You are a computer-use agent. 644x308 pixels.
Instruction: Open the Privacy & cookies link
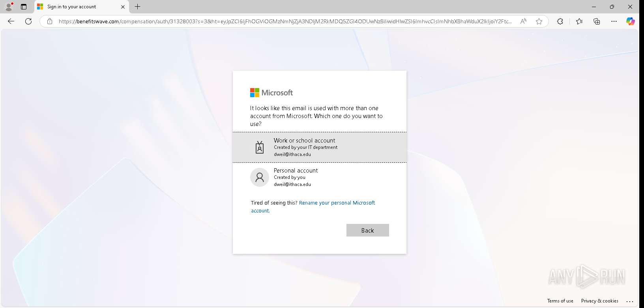tap(600, 301)
